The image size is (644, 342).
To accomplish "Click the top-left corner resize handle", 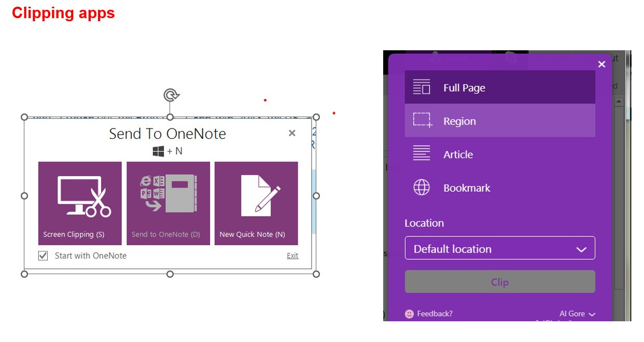I will pyautogui.click(x=24, y=117).
